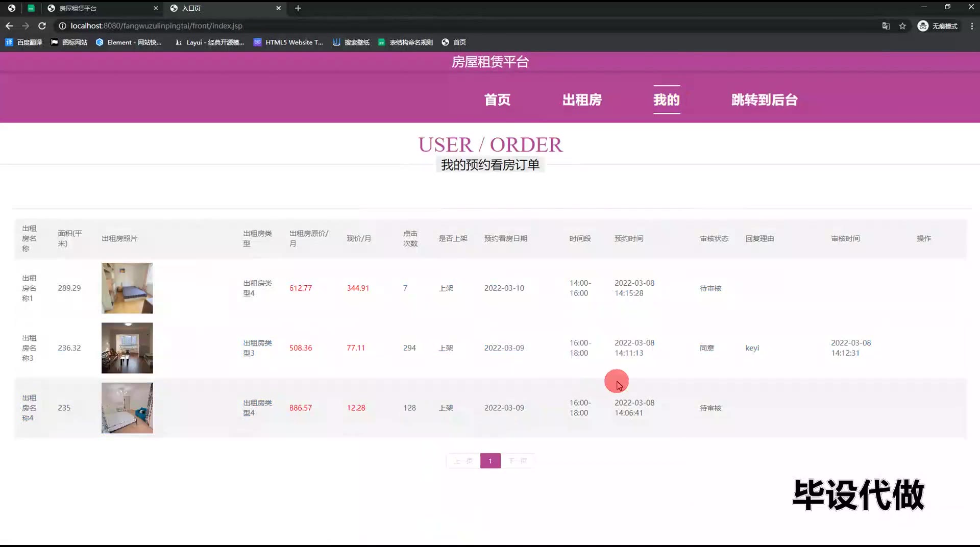This screenshot has width=980, height=547.
Task: Open the translate page icon
Action: click(886, 26)
